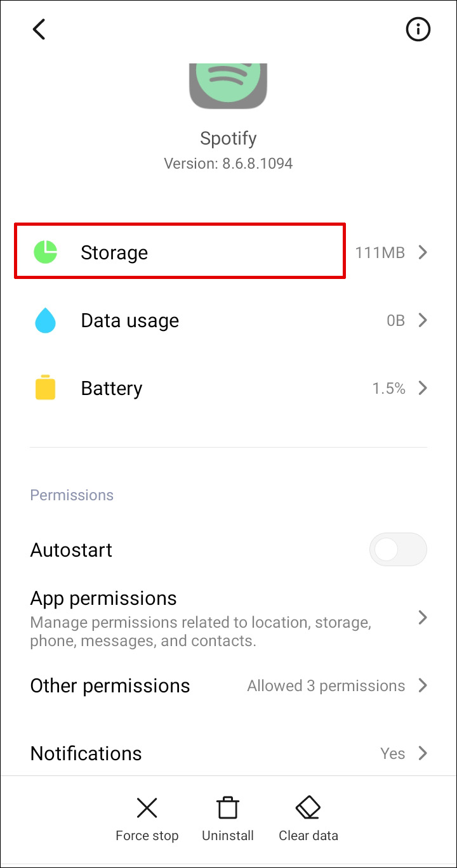This screenshot has height=868, width=457.
Task: Tap the 111MB storage size value
Action: tap(380, 252)
